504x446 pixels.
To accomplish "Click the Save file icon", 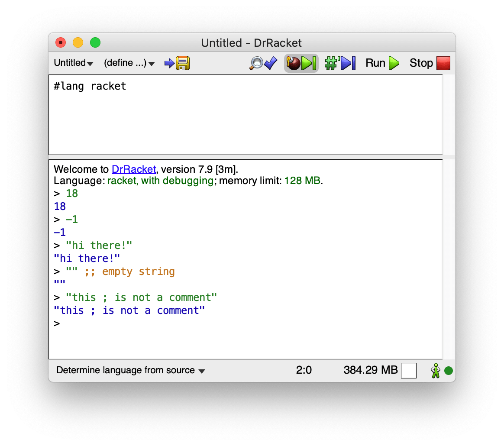I will click(x=184, y=63).
